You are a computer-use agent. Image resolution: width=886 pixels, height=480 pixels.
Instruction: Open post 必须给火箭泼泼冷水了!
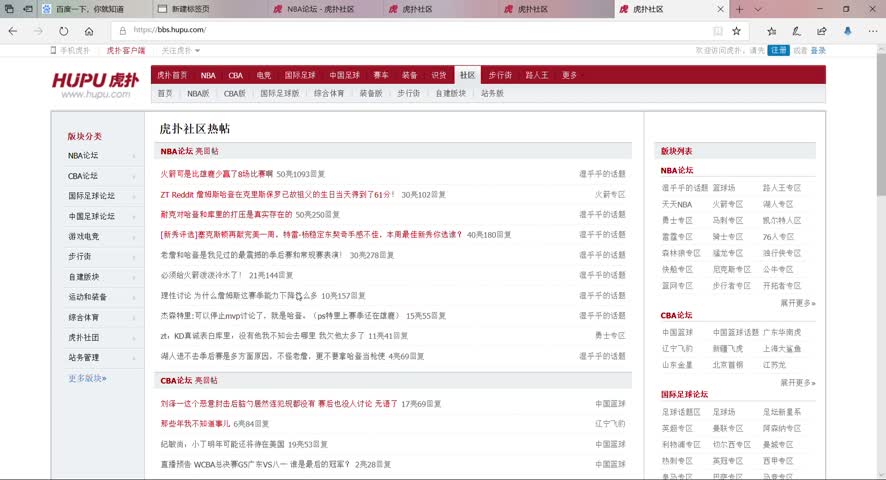point(201,275)
